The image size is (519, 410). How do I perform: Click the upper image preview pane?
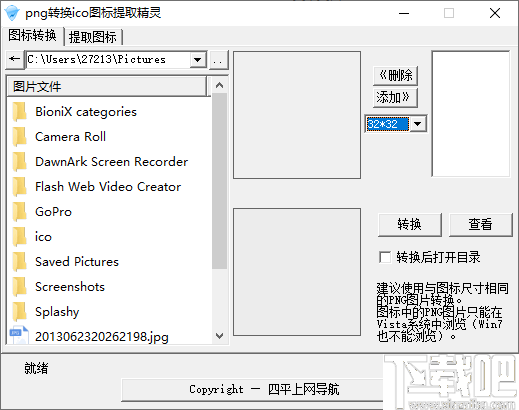(x=297, y=115)
